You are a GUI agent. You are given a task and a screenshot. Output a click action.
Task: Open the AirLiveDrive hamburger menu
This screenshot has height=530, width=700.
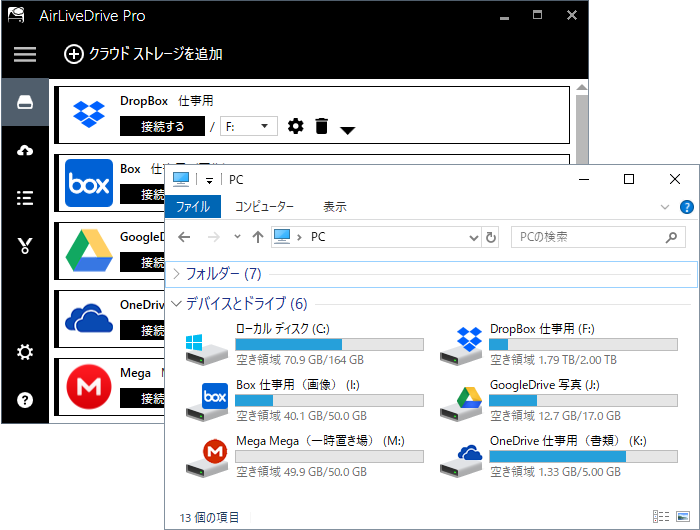click(x=24, y=54)
